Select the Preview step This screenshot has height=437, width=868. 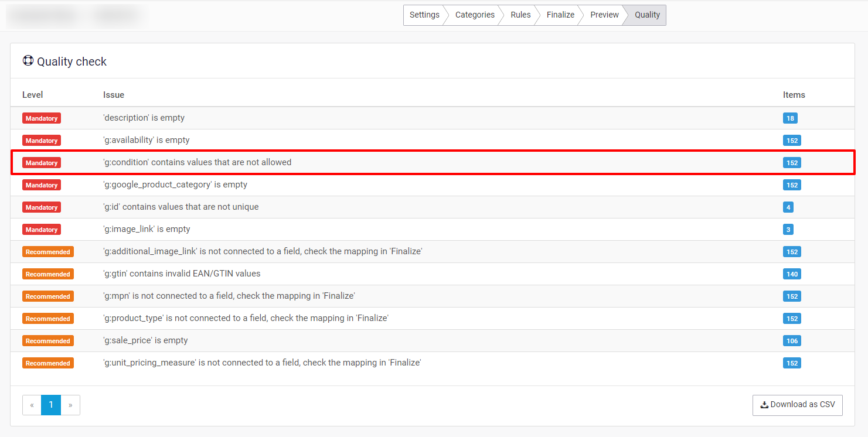click(x=604, y=15)
